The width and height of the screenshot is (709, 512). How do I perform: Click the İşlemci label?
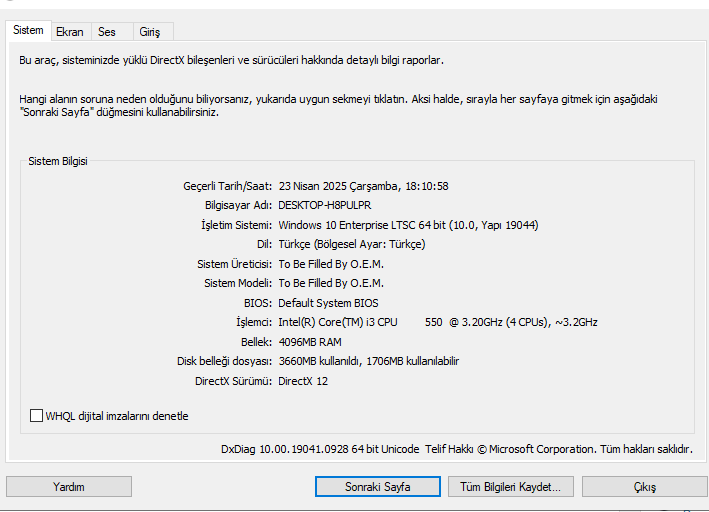(x=254, y=322)
